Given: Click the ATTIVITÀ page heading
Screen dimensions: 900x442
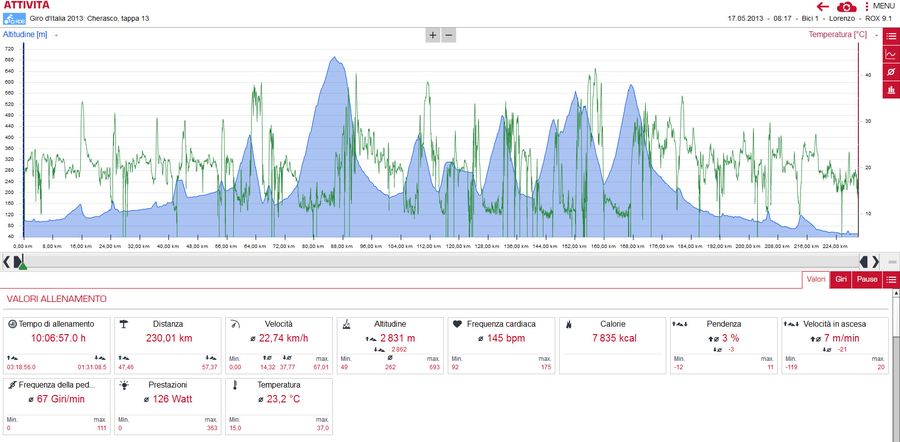Looking at the screenshot, I should [x=26, y=5].
